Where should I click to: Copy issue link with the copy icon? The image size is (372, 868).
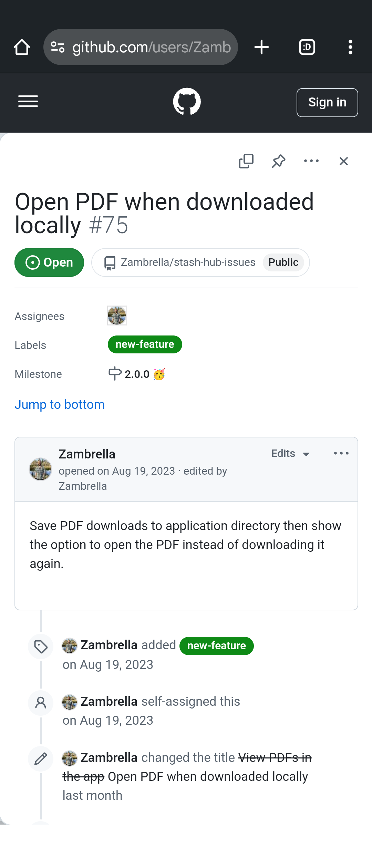point(246,161)
